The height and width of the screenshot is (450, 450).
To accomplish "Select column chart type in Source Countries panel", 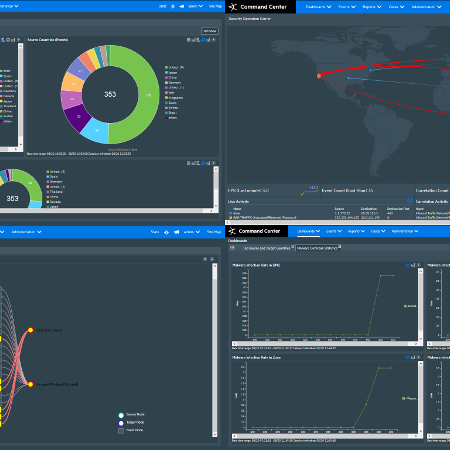I will (x=208, y=40).
